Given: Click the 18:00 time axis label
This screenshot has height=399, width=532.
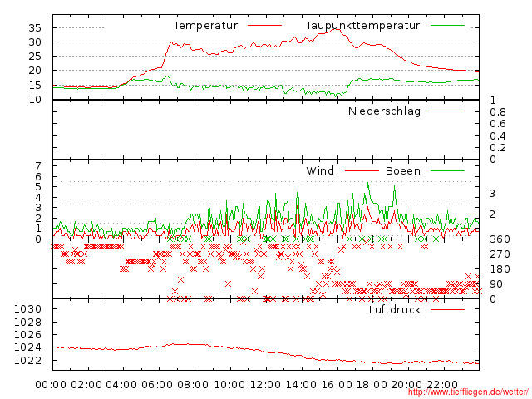Looking at the screenshot, I should click(372, 385).
